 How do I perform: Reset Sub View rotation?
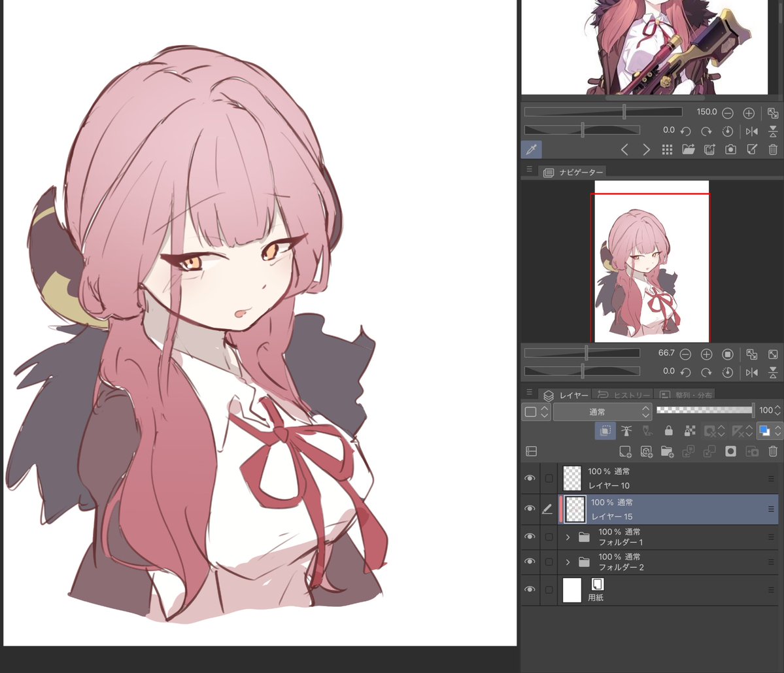pyautogui.click(x=728, y=131)
